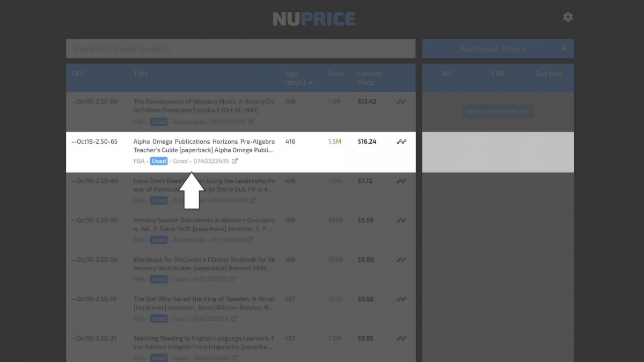Image resolution: width=644 pixels, height=362 pixels.
Task: View the sales chart for The Development of Western Music
Action: (x=401, y=101)
